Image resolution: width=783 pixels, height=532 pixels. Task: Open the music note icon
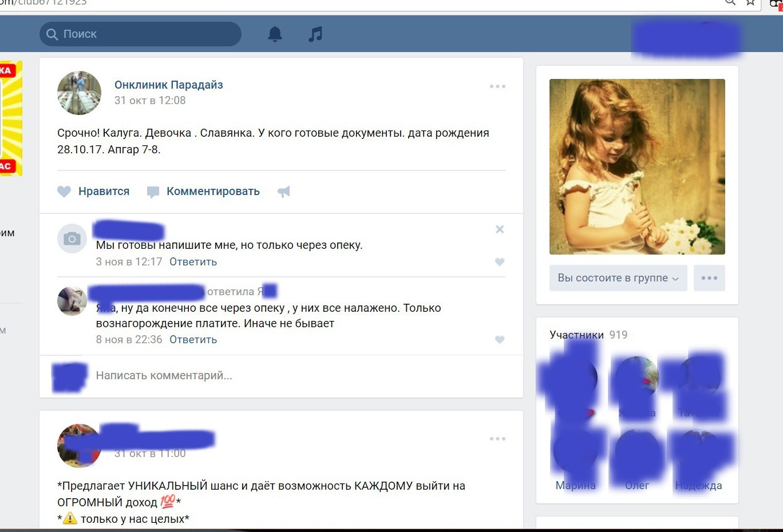tap(315, 34)
